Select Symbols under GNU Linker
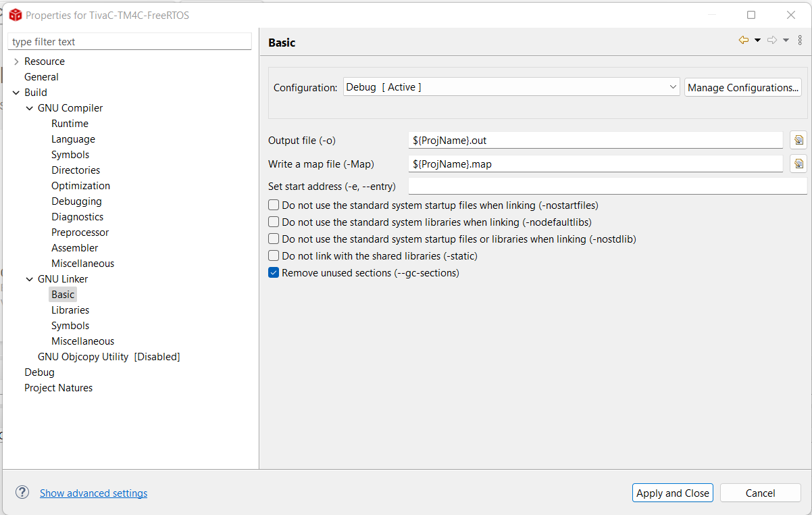 tap(70, 326)
